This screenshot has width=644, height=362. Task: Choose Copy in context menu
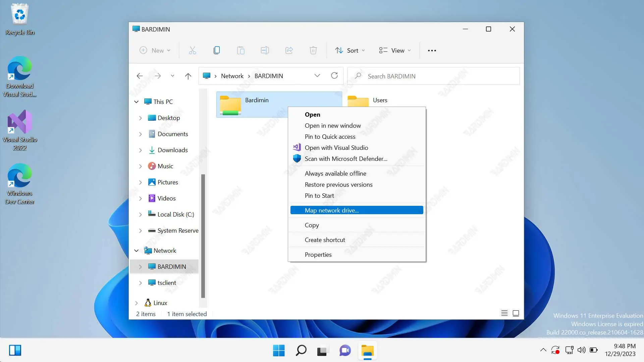click(357, 225)
